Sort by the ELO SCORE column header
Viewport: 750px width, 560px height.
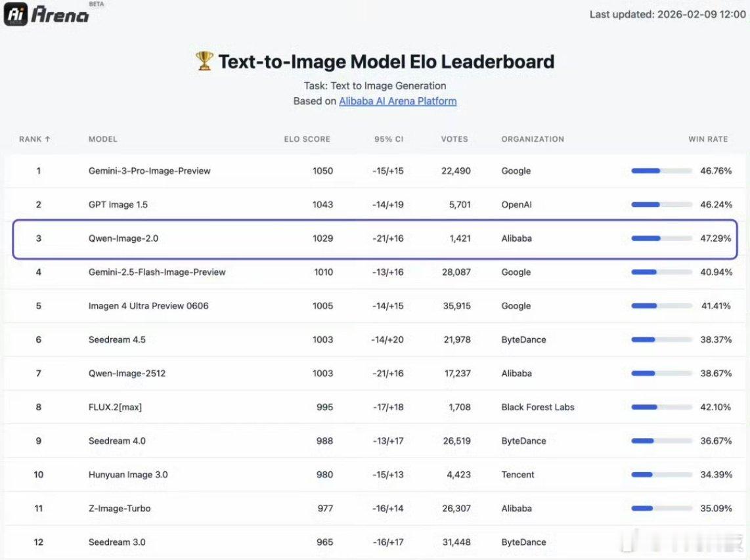coord(307,139)
